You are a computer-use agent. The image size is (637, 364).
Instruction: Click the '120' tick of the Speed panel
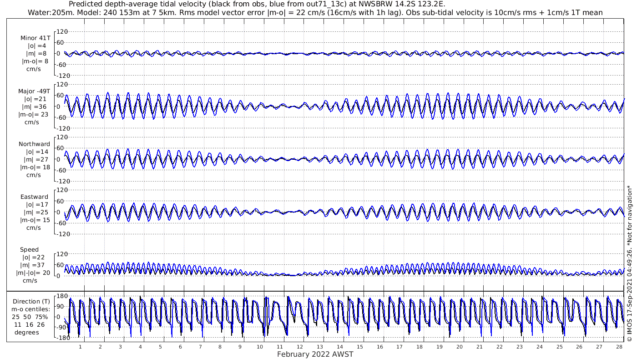(x=63, y=253)
